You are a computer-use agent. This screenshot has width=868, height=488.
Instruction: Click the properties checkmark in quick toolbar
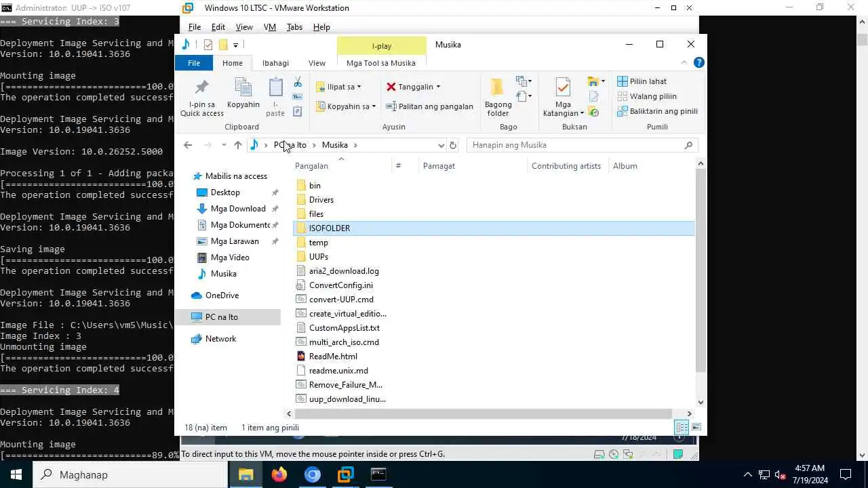coord(208,45)
